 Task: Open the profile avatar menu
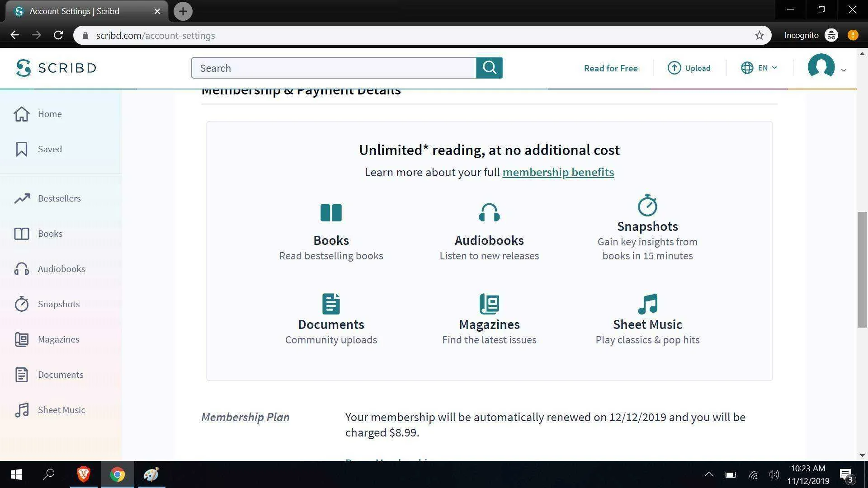[821, 67]
